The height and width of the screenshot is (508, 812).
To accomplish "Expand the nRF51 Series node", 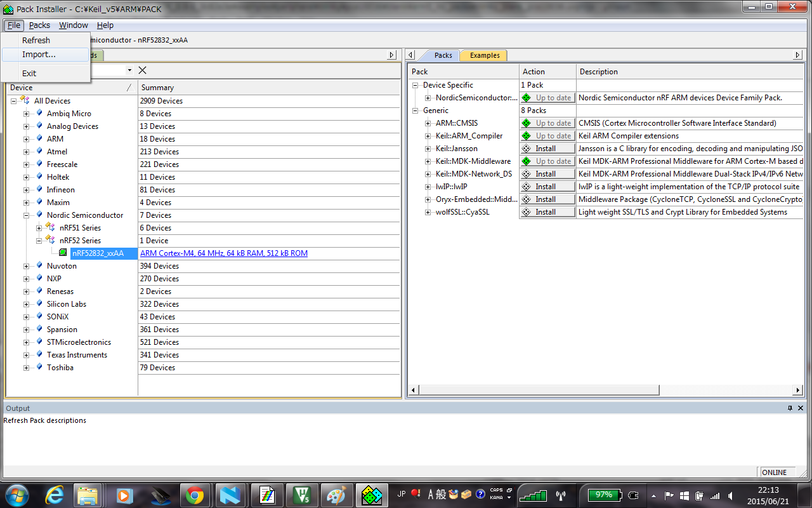I will coord(39,228).
